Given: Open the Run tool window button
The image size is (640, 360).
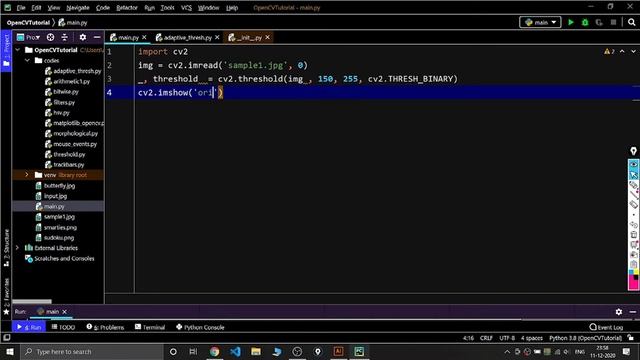Looking at the screenshot, I should (x=29, y=327).
